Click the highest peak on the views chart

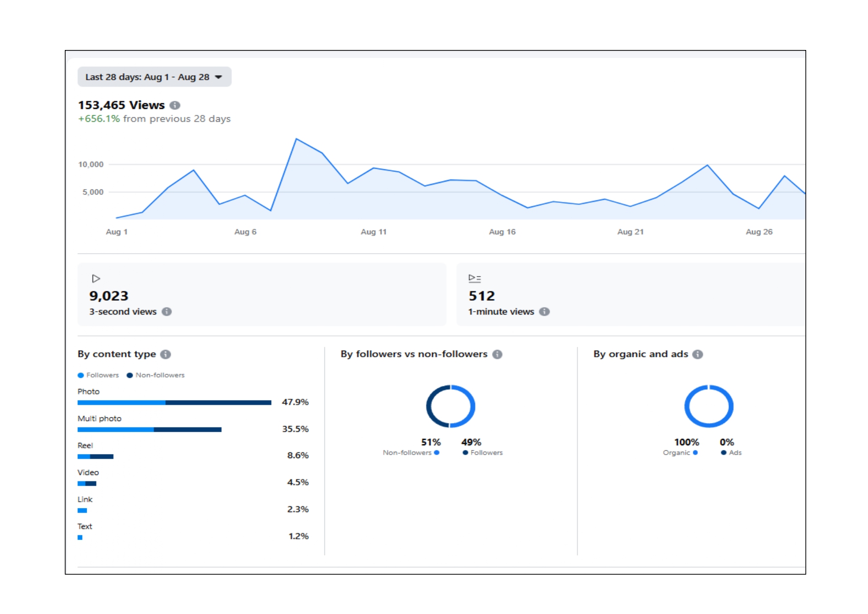pyautogui.click(x=296, y=139)
